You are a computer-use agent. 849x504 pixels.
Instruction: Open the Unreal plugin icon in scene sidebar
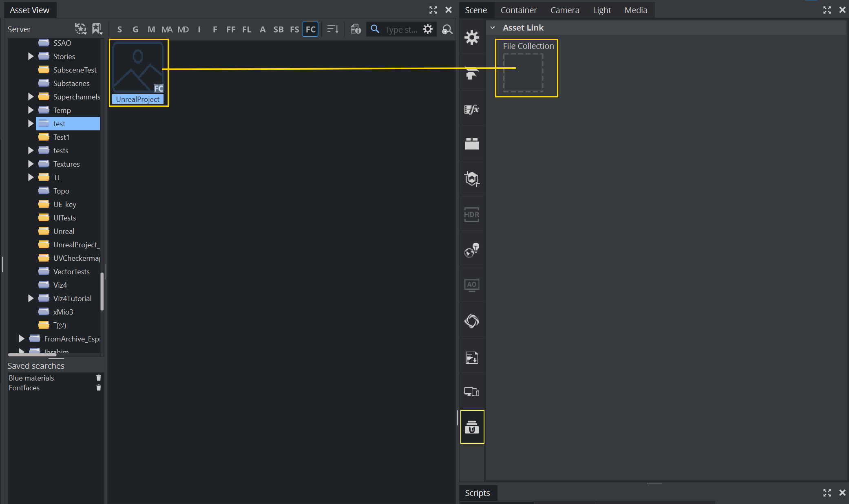click(472, 427)
